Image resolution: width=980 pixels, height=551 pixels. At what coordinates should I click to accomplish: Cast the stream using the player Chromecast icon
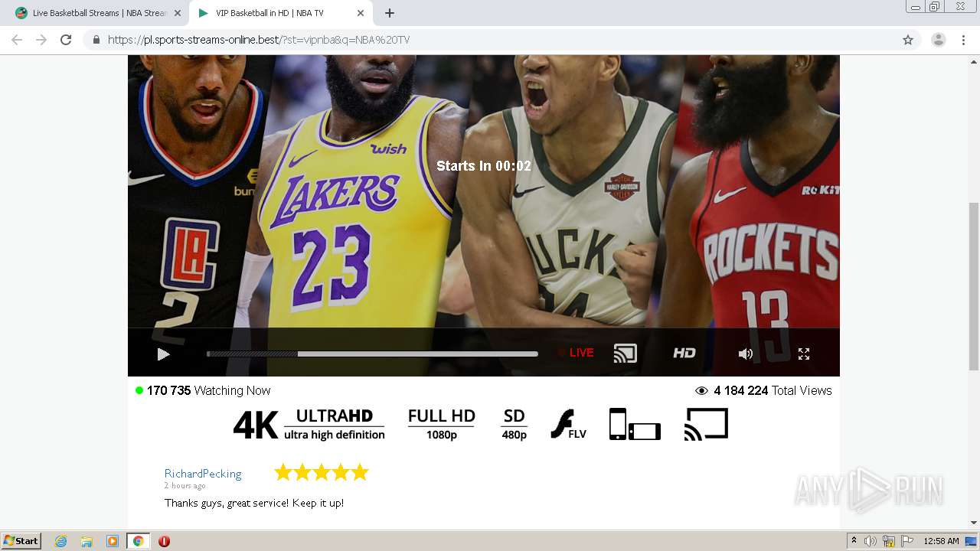625,353
